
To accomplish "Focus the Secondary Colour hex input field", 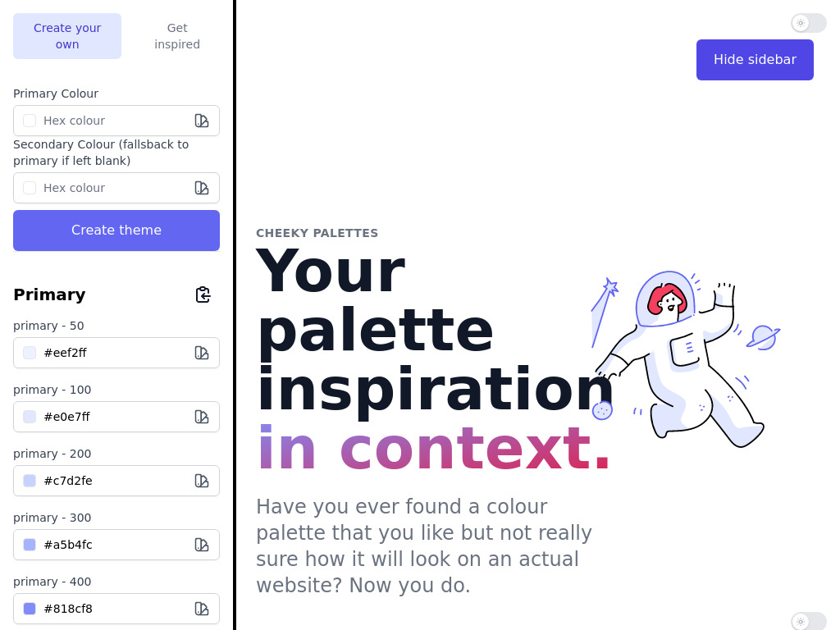I will click(116, 188).
